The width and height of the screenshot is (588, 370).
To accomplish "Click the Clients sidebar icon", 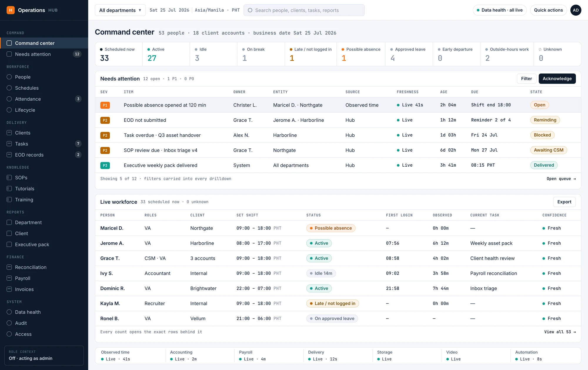I will click(9, 133).
